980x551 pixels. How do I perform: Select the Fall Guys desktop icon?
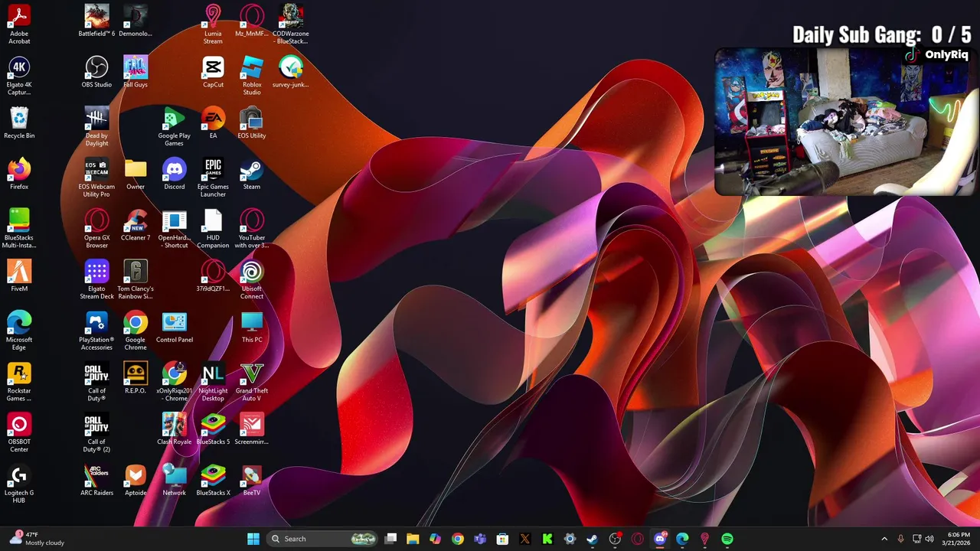click(136, 72)
